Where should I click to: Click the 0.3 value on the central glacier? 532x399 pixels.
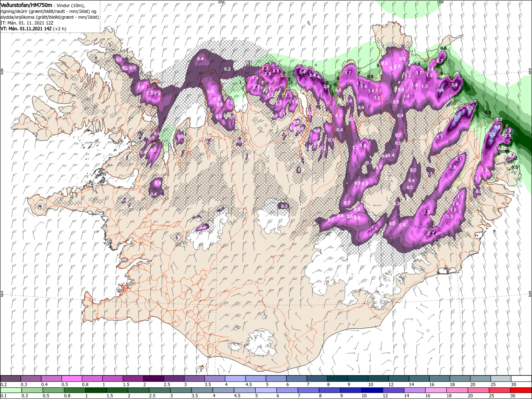(x=284, y=206)
